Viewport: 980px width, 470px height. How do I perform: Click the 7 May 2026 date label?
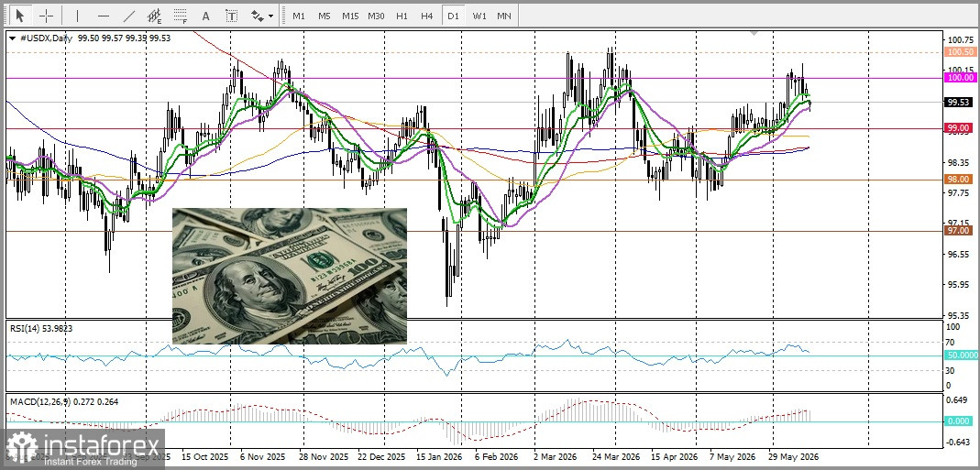[x=732, y=455]
